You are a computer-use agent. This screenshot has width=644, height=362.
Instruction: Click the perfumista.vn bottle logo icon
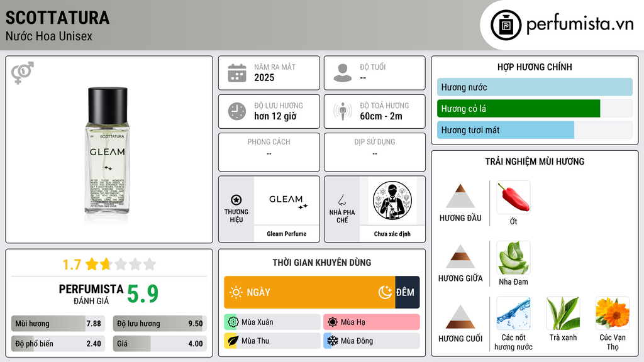click(506, 25)
